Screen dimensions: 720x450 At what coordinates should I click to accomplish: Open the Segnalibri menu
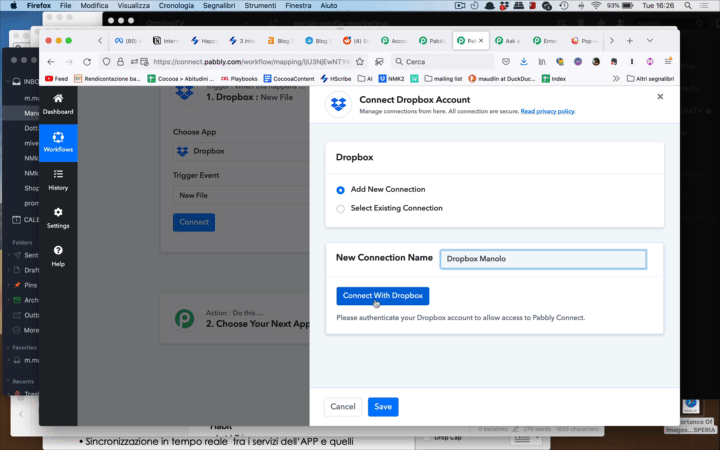click(219, 6)
